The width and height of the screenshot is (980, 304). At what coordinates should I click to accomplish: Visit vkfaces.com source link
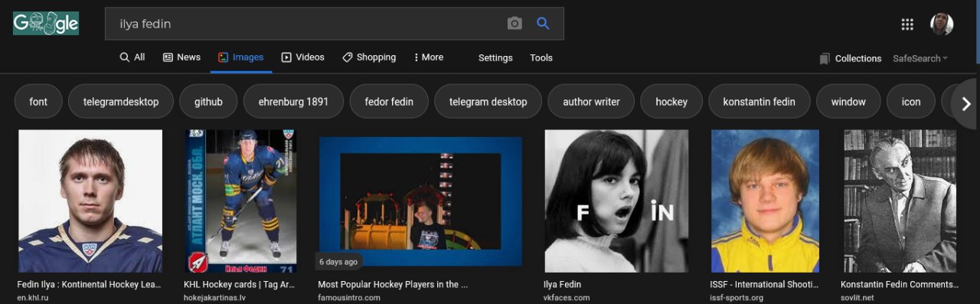[x=567, y=297]
